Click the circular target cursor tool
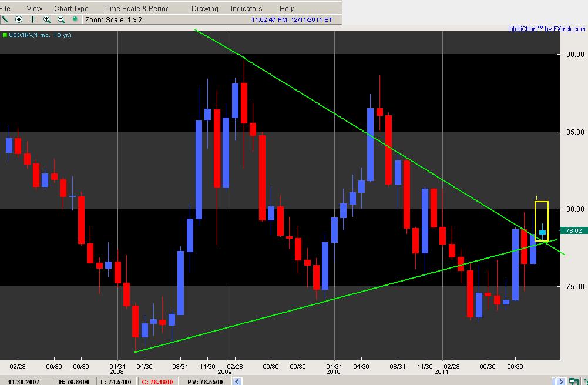 point(19,19)
